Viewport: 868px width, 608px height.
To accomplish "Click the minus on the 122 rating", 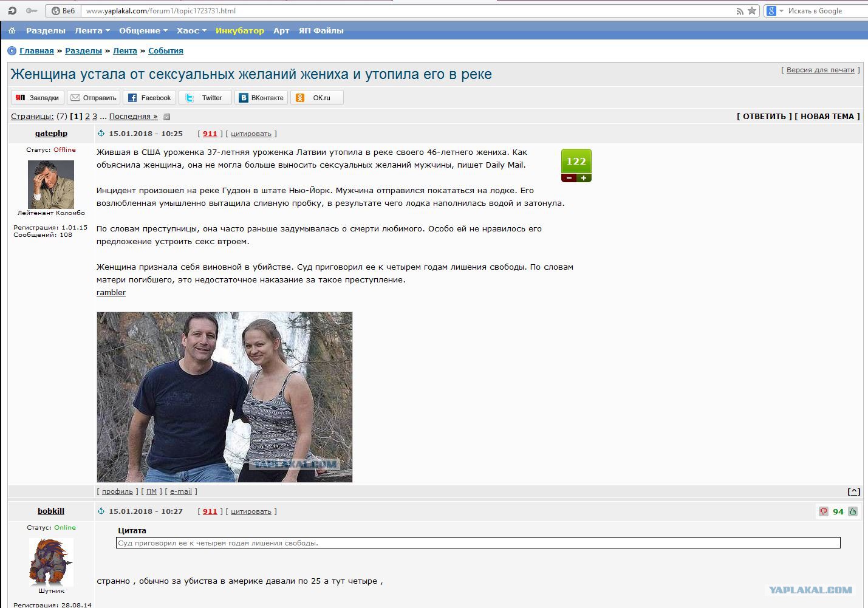I will [569, 178].
